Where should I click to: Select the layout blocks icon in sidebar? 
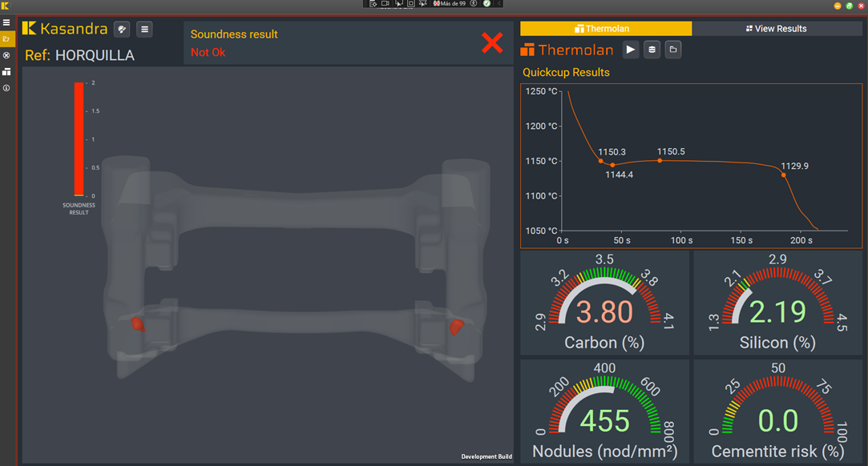coord(6,72)
